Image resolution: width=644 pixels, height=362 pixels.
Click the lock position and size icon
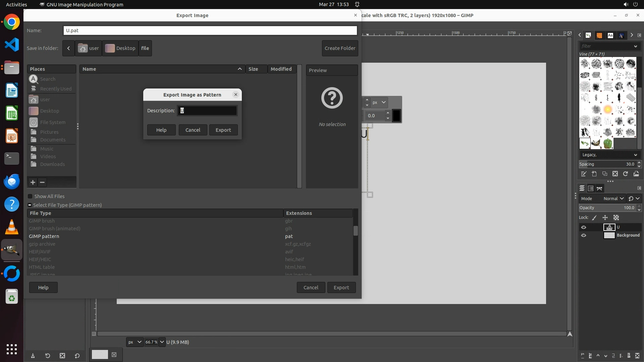(605, 218)
